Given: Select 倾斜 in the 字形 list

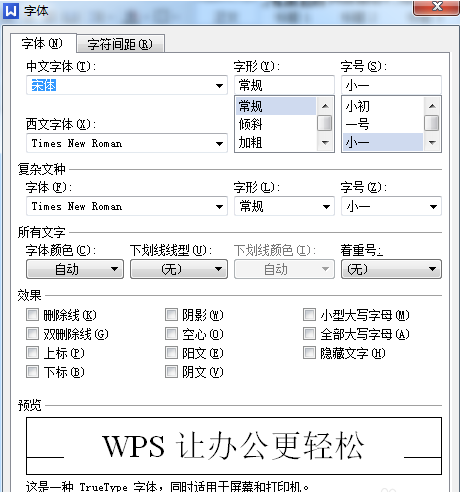Looking at the screenshot, I should point(276,124).
